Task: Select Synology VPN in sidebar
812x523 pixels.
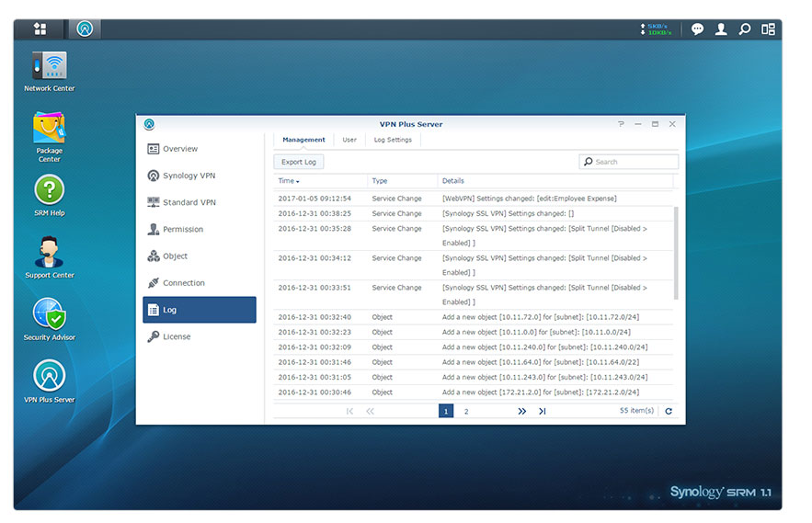Action: click(x=200, y=176)
